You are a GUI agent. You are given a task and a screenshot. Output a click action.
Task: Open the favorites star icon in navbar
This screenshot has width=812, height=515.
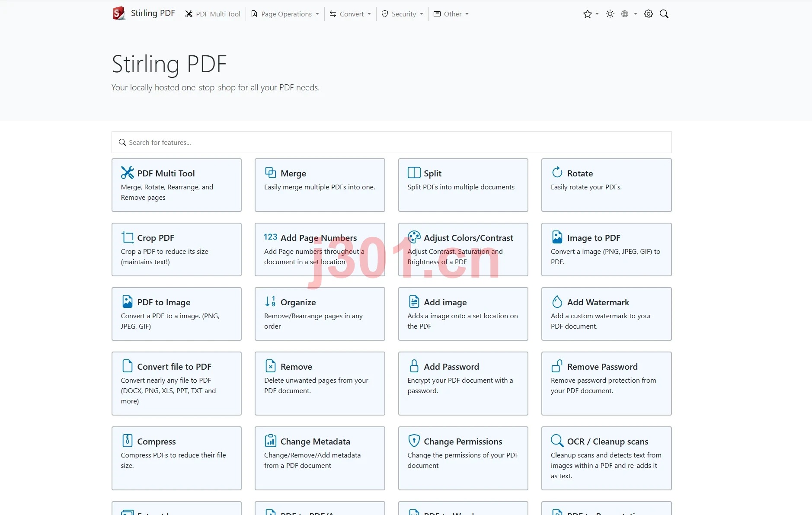[x=587, y=14]
